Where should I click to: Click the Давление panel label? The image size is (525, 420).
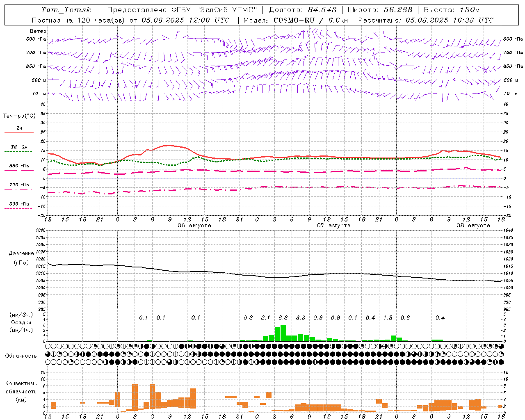point(21,253)
